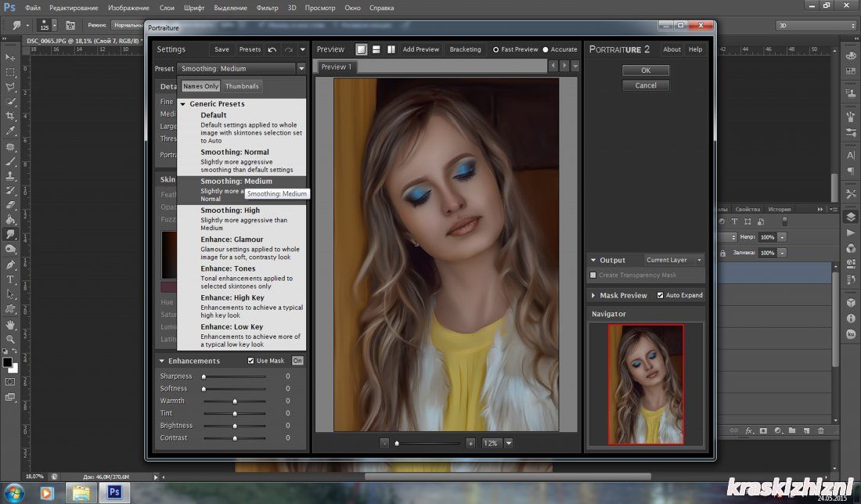
Task: Open the Фильтр menu
Action: click(x=268, y=8)
